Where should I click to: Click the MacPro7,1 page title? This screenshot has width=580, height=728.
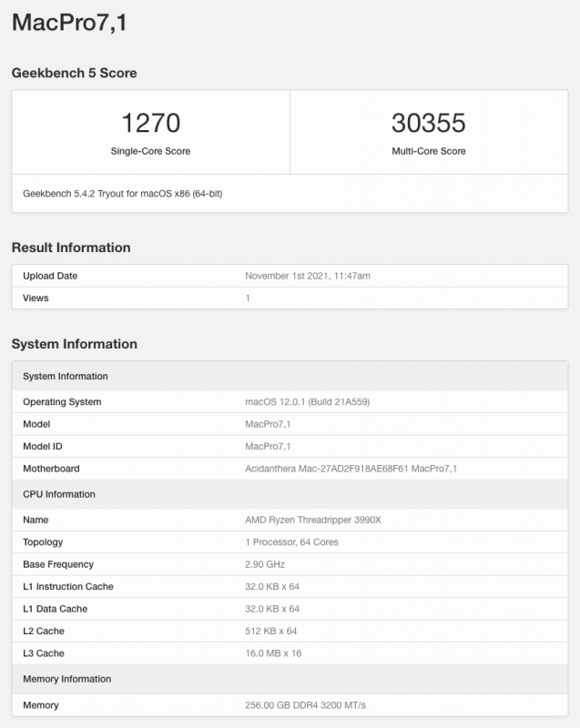(x=69, y=23)
